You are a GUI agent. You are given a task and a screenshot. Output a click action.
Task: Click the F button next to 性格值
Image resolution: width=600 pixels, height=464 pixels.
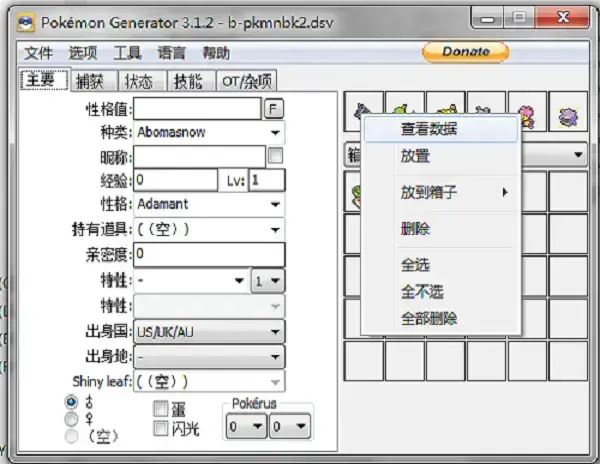(x=273, y=109)
